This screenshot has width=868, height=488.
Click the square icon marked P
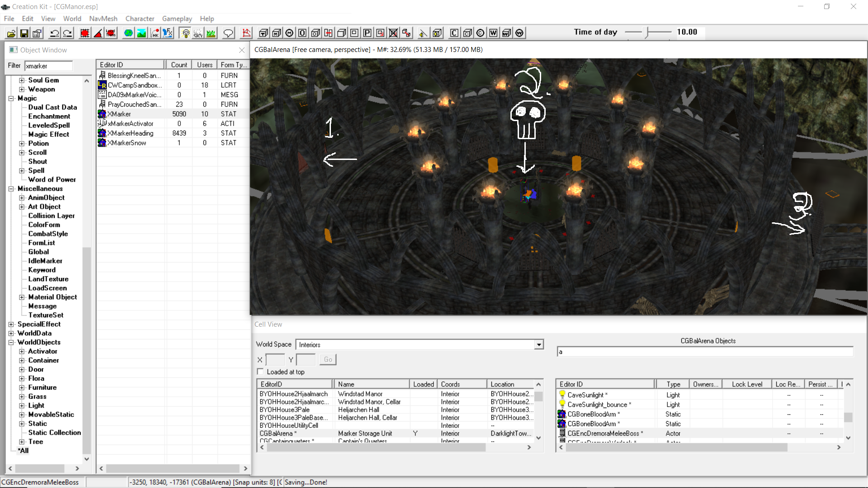368,33
